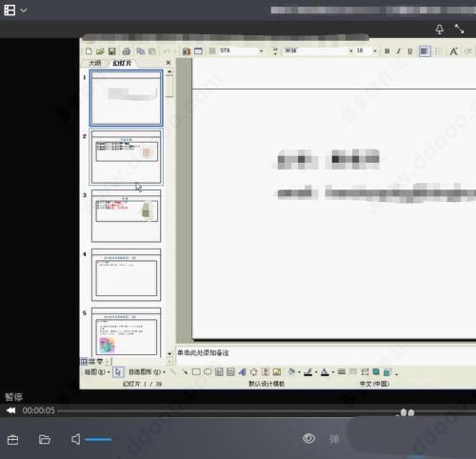Select slide 3 thumbnail in the panel

[x=126, y=216]
